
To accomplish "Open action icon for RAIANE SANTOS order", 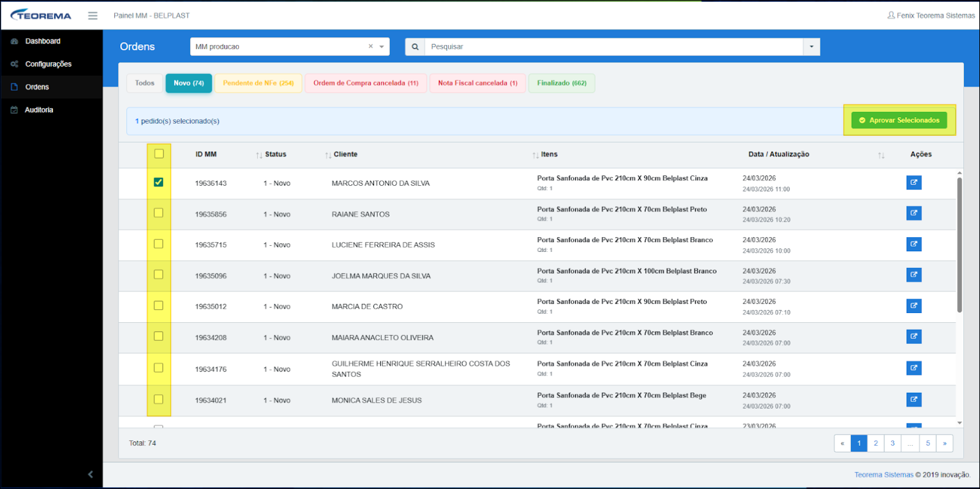I will (x=913, y=214).
